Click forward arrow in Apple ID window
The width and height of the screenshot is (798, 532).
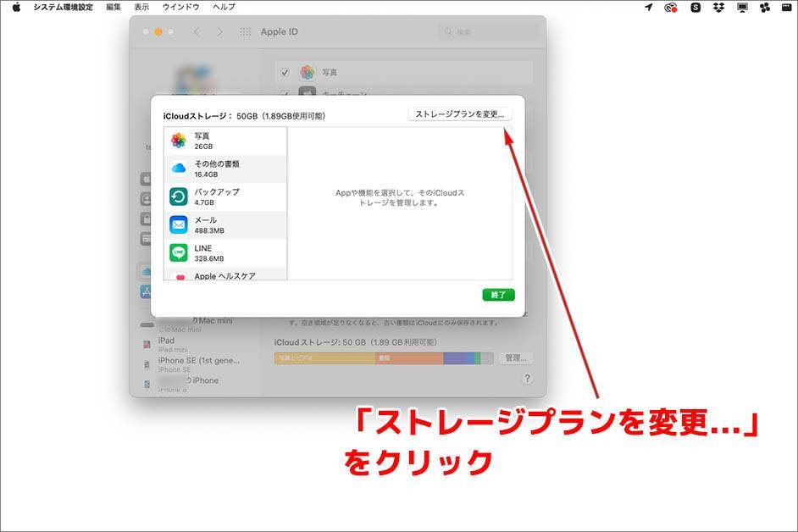click(x=219, y=31)
